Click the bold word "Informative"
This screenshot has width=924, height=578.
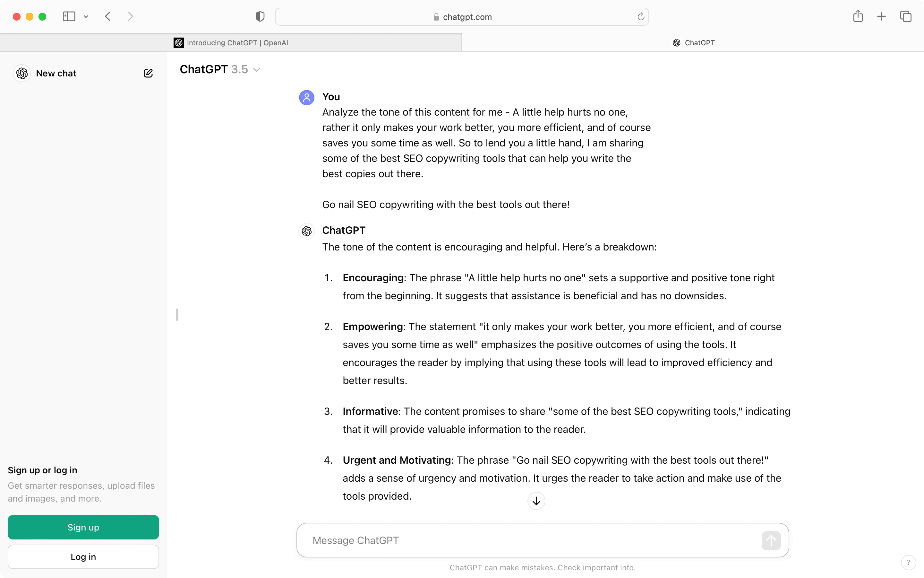click(x=370, y=411)
